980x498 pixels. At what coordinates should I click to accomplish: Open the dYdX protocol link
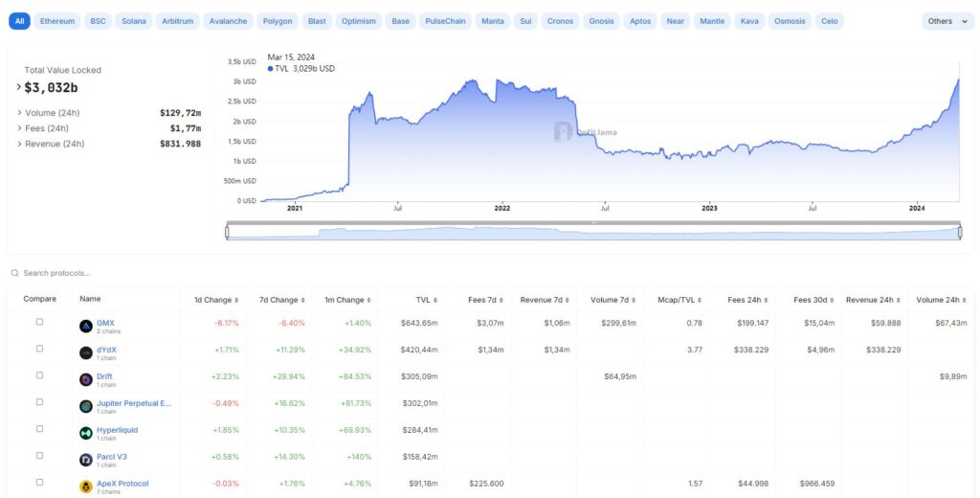pos(106,350)
